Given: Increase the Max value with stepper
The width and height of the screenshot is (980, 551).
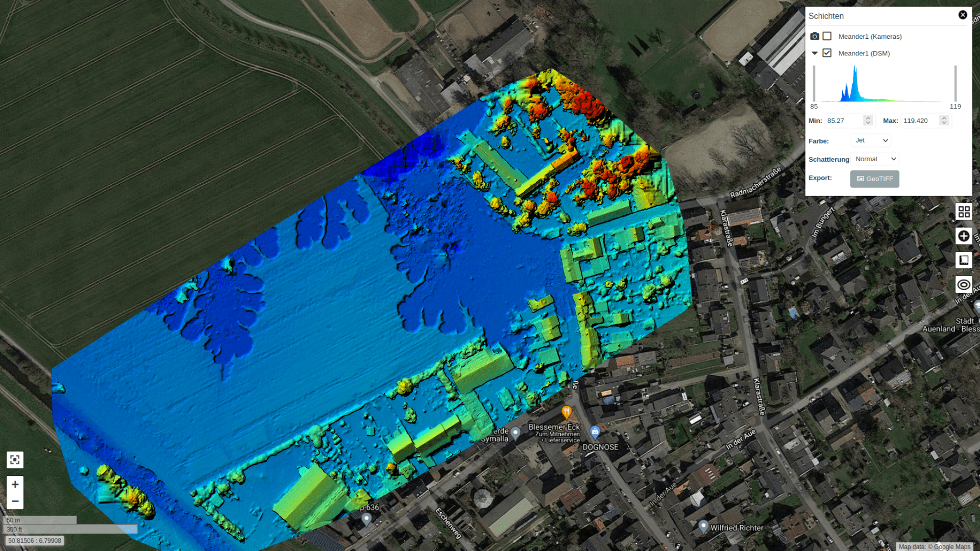Looking at the screenshot, I should (x=944, y=118).
